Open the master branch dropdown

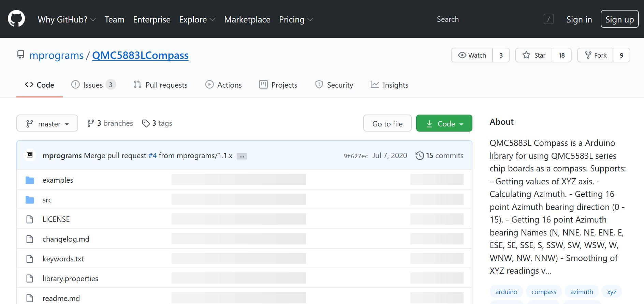[47, 123]
